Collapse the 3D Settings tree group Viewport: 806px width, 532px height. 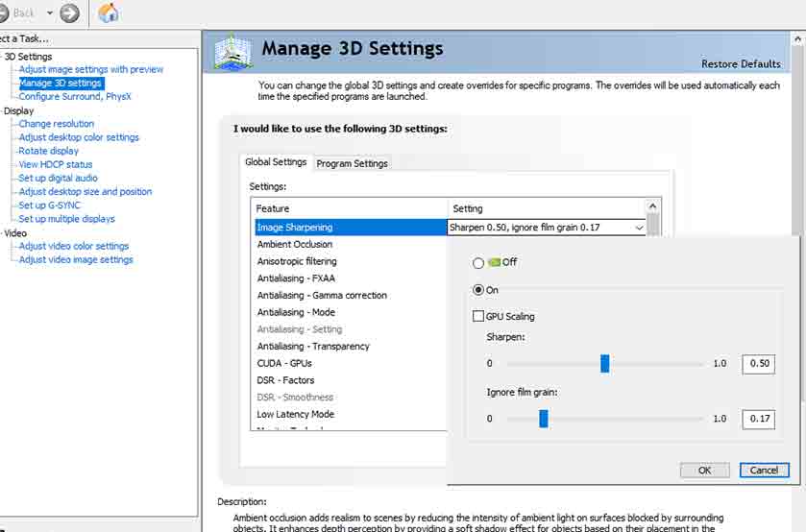click(28, 56)
